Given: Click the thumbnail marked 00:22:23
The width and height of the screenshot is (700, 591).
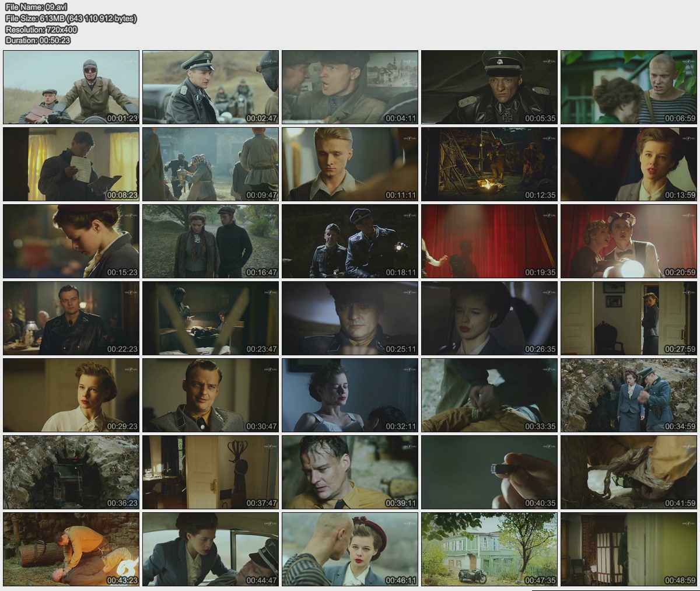Looking at the screenshot, I should click(x=71, y=318).
